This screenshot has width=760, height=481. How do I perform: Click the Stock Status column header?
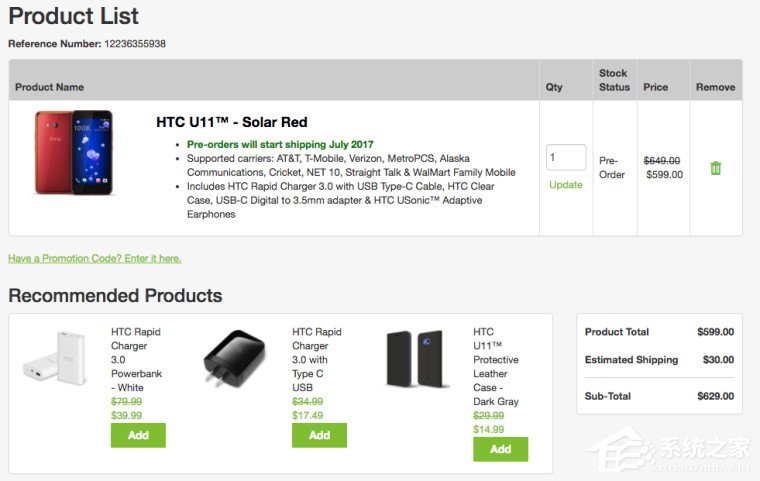point(614,80)
